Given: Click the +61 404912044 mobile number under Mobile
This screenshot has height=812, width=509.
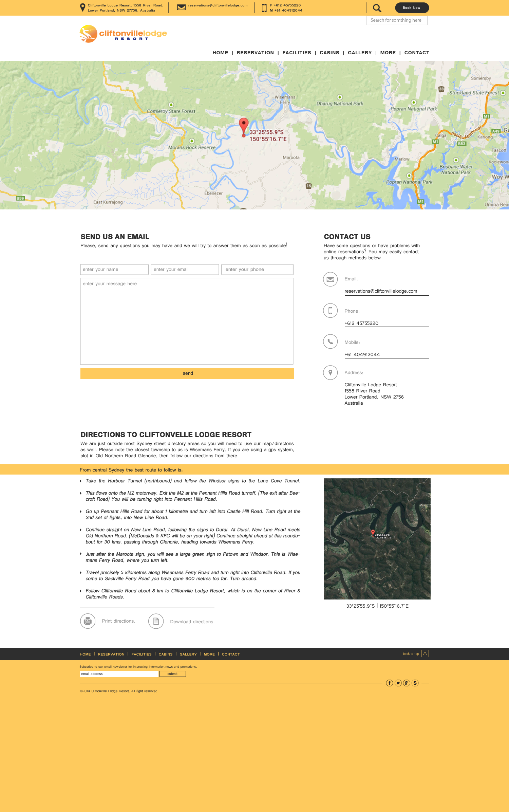Looking at the screenshot, I should (x=362, y=354).
